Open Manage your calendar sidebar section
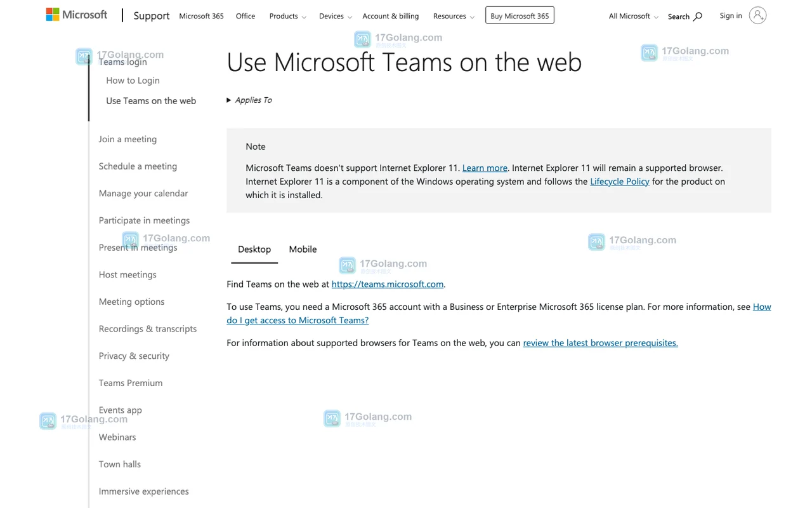 pyautogui.click(x=143, y=194)
